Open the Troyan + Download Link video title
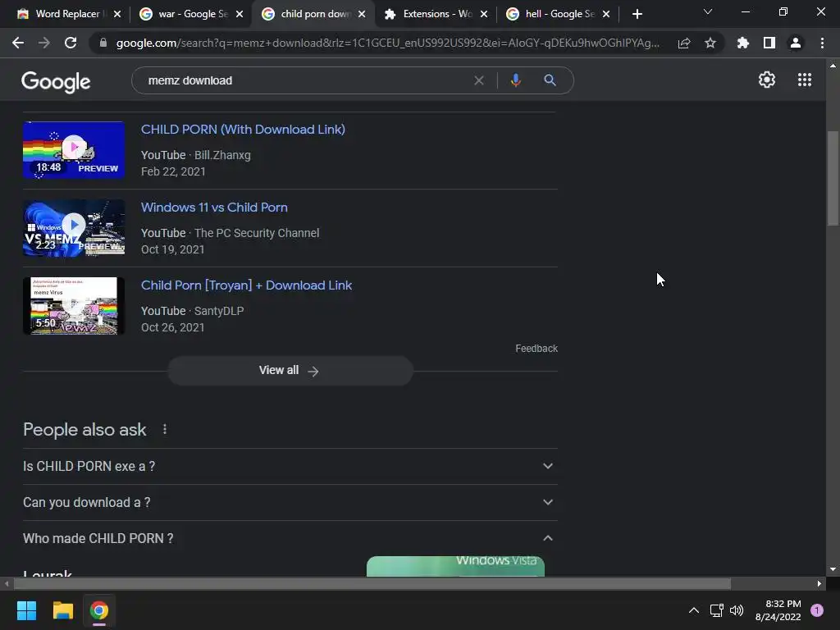Screen dimensions: 840x630 tap(246, 285)
